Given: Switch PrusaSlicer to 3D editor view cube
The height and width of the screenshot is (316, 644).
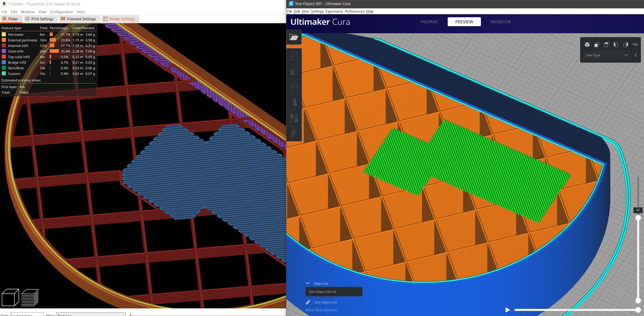Looking at the screenshot, I should (10, 297).
